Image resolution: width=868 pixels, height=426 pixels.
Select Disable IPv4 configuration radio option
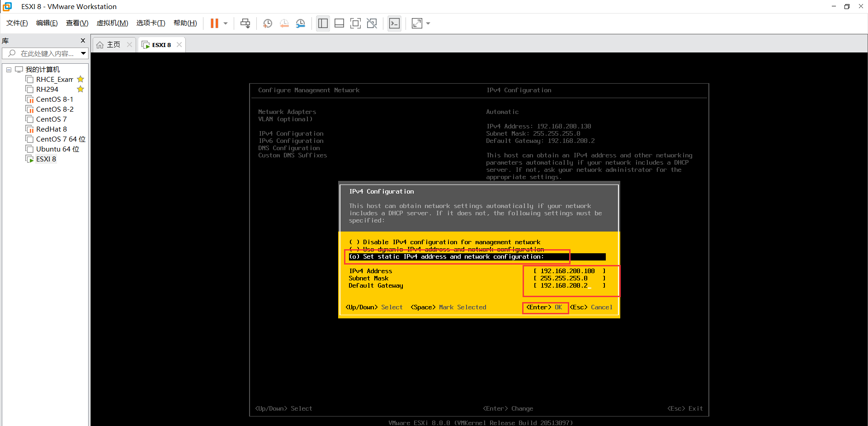pos(445,242)
